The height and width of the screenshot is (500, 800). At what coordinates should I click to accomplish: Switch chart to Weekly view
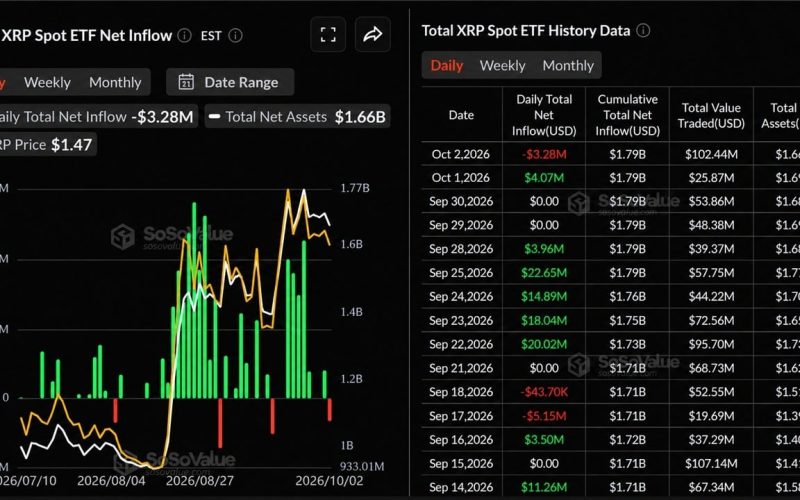point(47,82)
